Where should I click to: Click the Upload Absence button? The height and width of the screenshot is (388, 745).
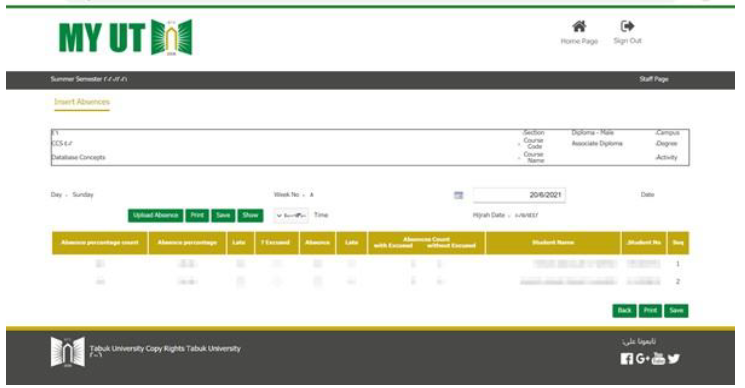pyautogui.click(x=155, y=215)
